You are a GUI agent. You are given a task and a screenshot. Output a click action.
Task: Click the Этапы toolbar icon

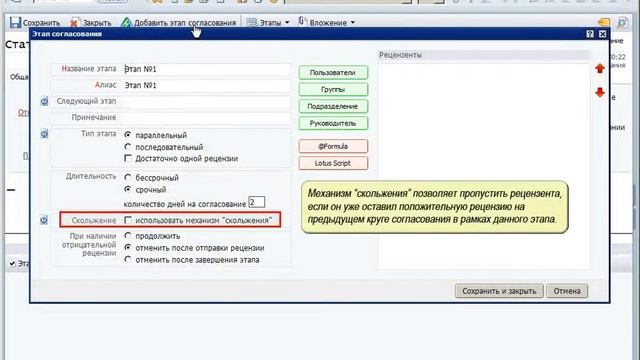[252, 22]
